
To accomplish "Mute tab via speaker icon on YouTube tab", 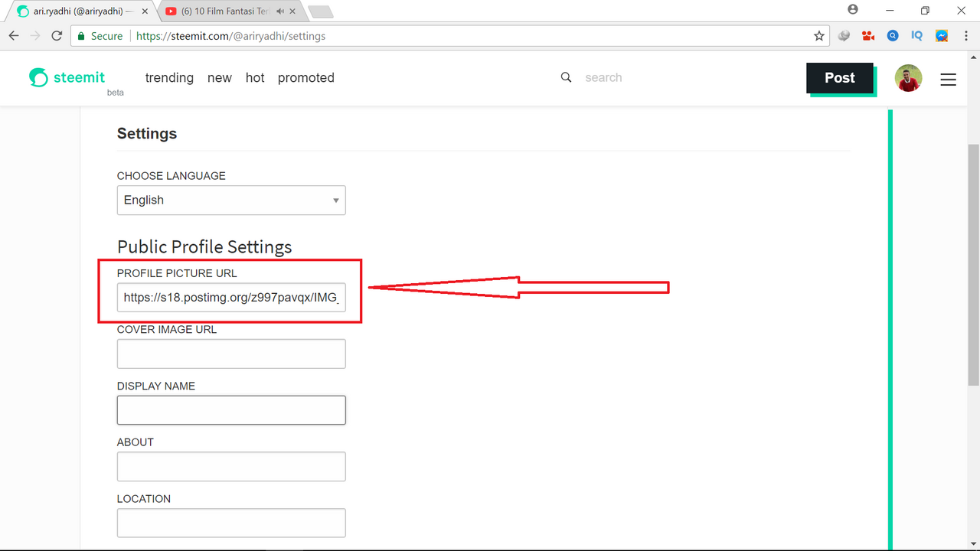I will coord(281,11).
